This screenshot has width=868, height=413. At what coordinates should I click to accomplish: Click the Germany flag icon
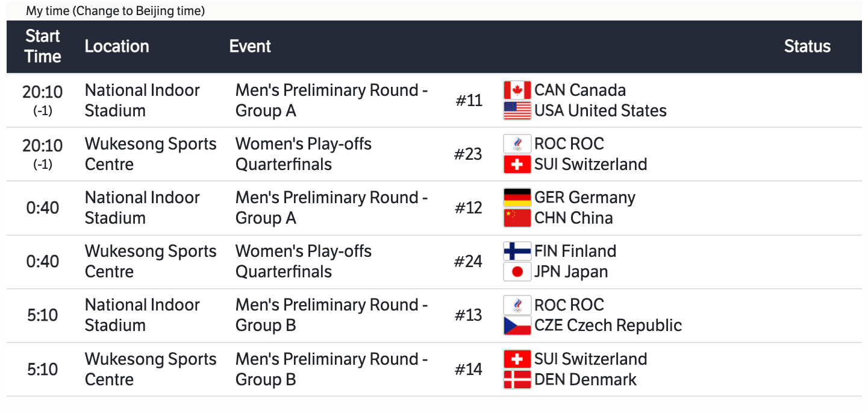(x=517, y=198)
